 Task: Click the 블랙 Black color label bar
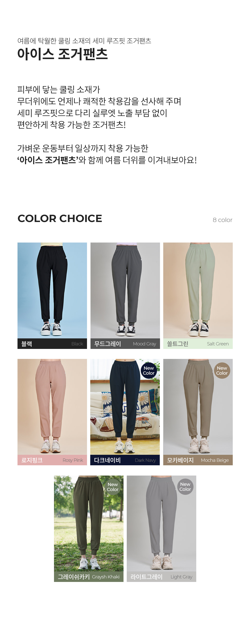coord(52,344)
